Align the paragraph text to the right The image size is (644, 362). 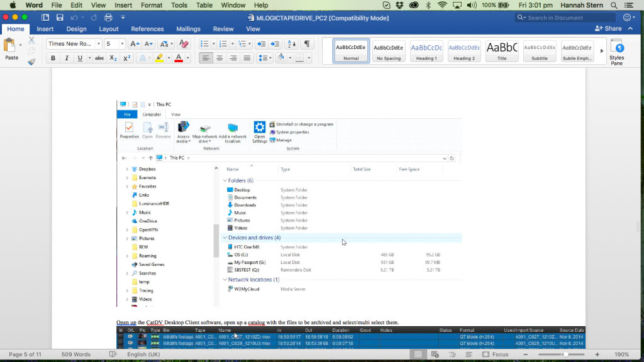pos(233,58)
